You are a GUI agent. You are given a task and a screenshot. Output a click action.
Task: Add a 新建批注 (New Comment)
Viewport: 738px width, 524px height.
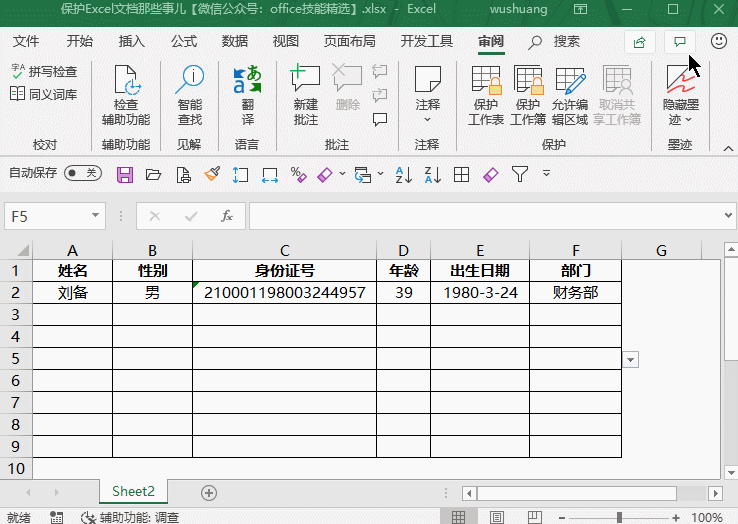(x=305, y=96)
